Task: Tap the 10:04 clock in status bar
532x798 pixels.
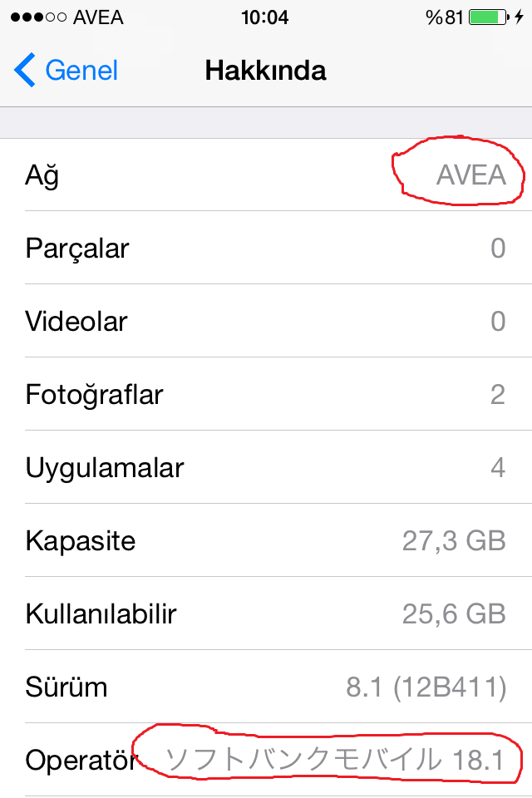Action: pyautogui.click(x=264, y=17)
